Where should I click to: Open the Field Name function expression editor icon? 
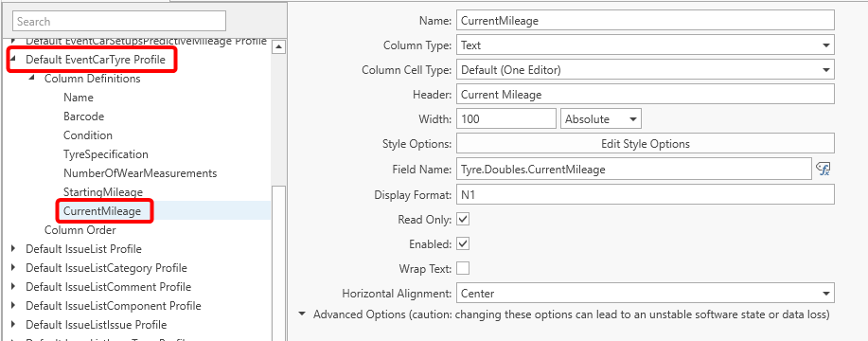tap(824, 170)
